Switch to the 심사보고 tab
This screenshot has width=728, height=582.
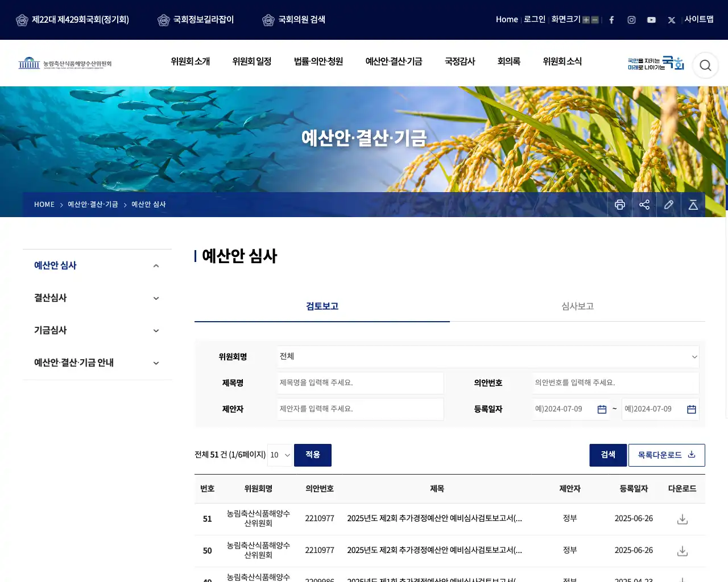(577, 306)
